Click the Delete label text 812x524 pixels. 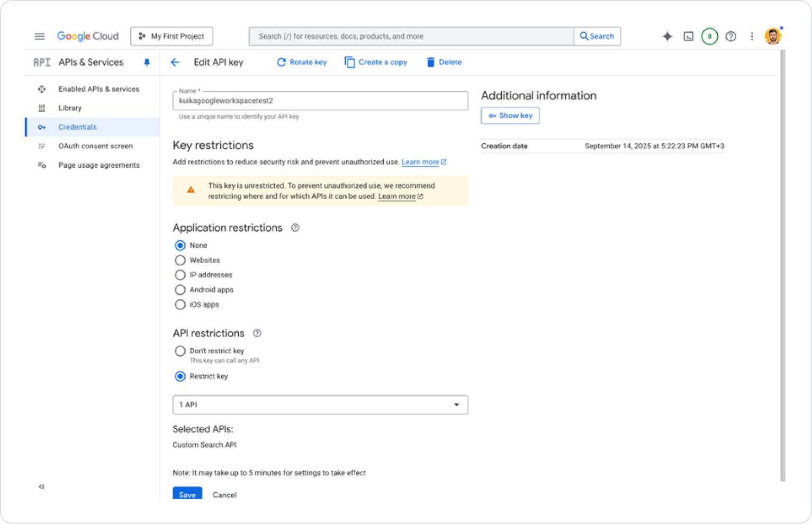(450, 62)
